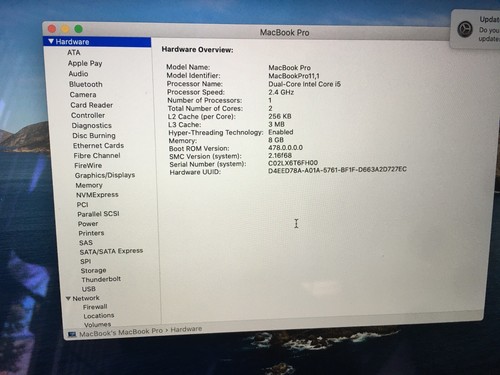500x375 pixels.
Task: Select Disc Burning entry
Action: [x=94, y=136]
